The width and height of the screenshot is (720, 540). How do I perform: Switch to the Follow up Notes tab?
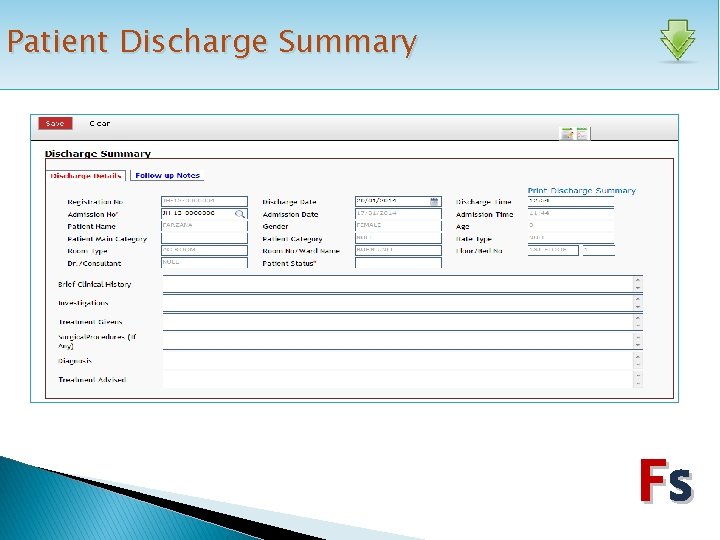(168, 175)
